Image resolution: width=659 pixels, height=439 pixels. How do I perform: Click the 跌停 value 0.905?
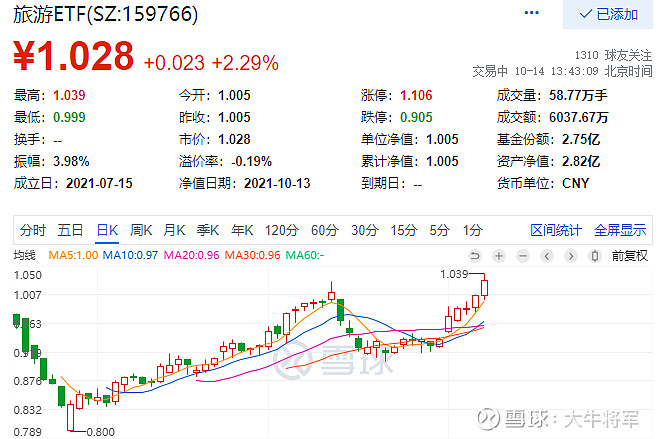pyautogui.click(x=416, y=117)
